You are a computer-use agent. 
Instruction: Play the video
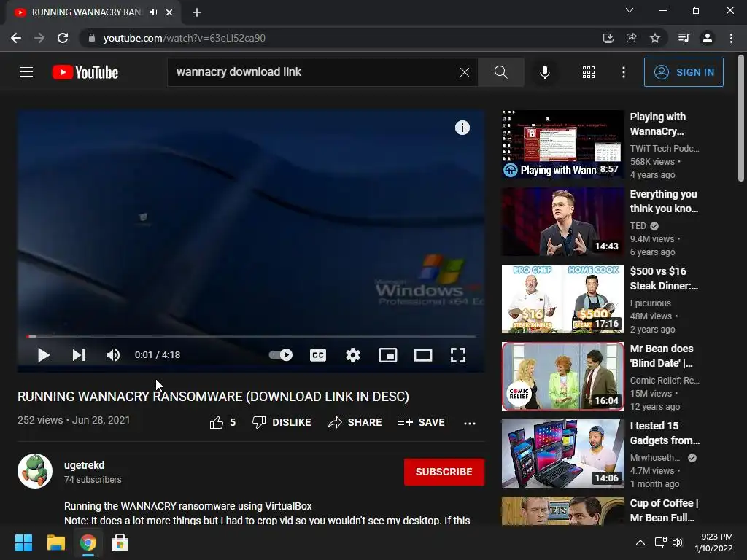[x=43, y=355]
